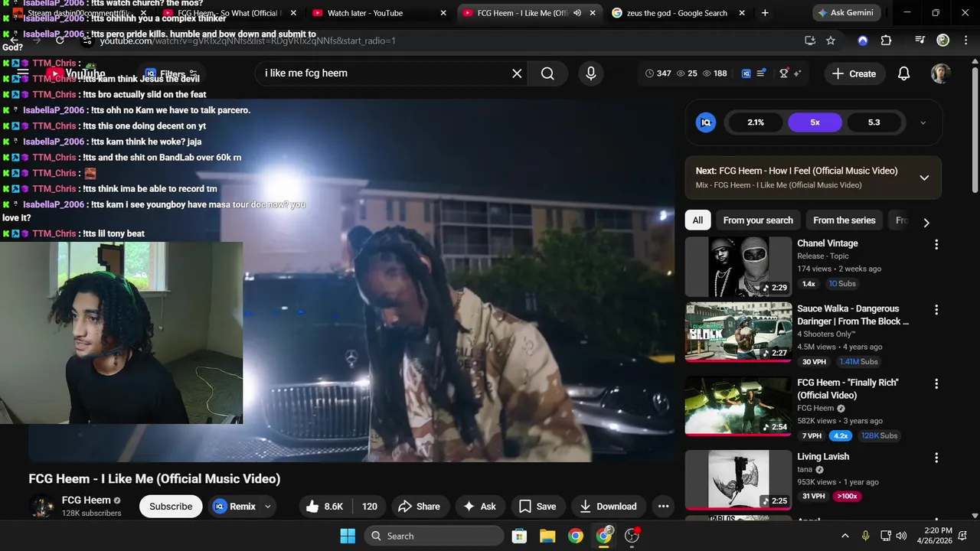The height and width of the screenshot is (551, 980).
Task: Close the Watch later - YouTube tab
Action: pyautogui.click(x=443, y=13)
